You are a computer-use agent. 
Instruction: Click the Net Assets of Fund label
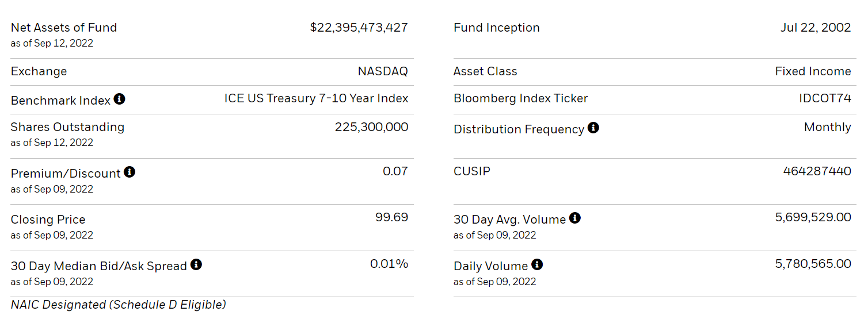coord(64,28)
